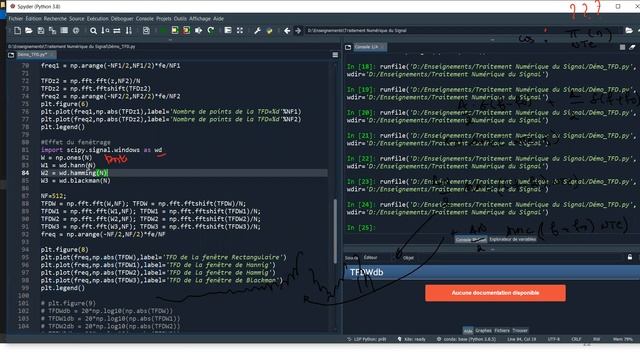This screenshot has height=360, width=640.
Task: Run the cell and advance icon
Action: (187, 31)
